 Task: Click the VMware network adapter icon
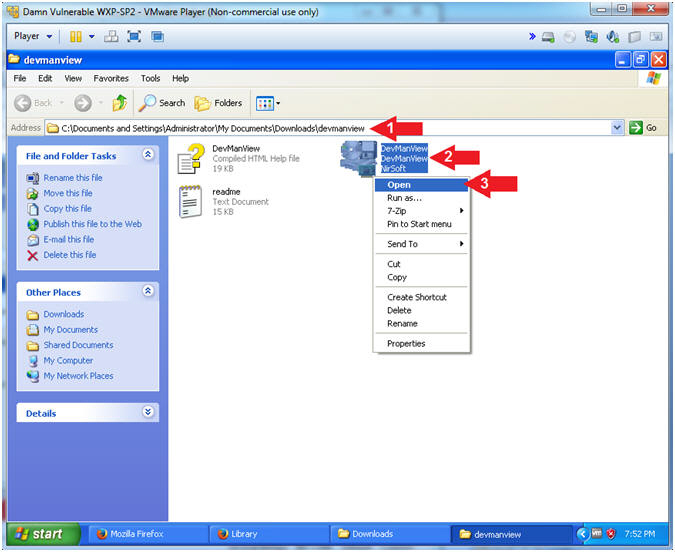(591, 37)
